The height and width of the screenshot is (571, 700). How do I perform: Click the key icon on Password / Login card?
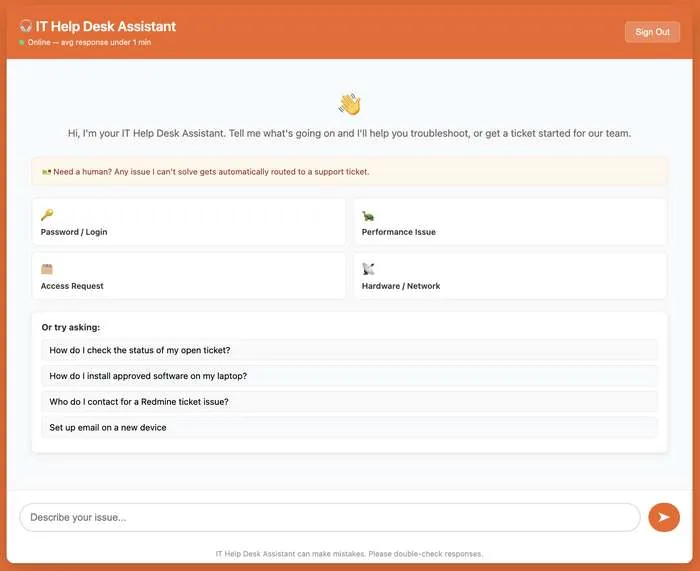pos(47,215)
